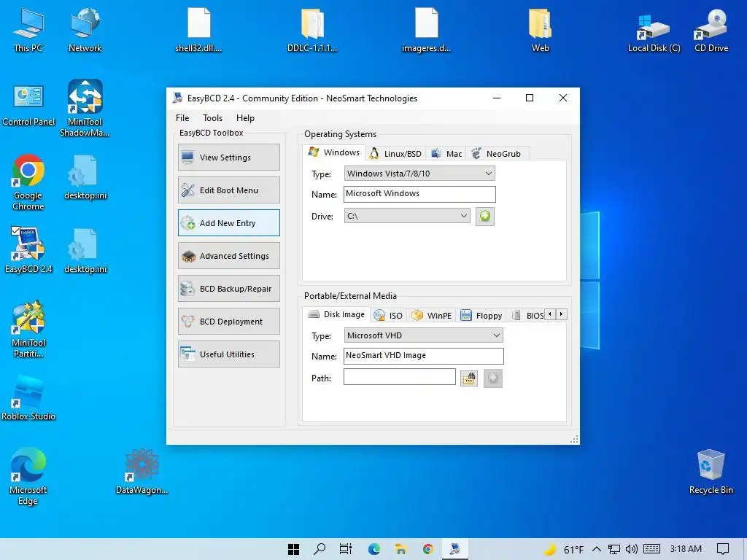The width and height of the screenshot is (747, 560).
Task: Show hidden tray icons with the chevron
Action: tap(597, 549)
